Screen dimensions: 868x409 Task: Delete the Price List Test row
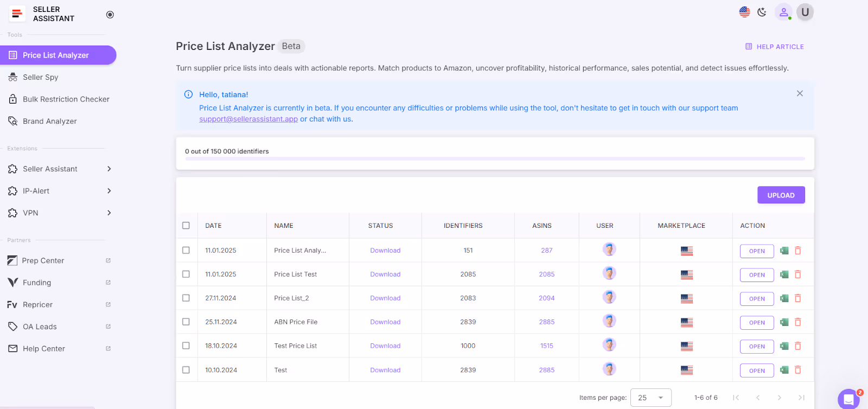798,274
